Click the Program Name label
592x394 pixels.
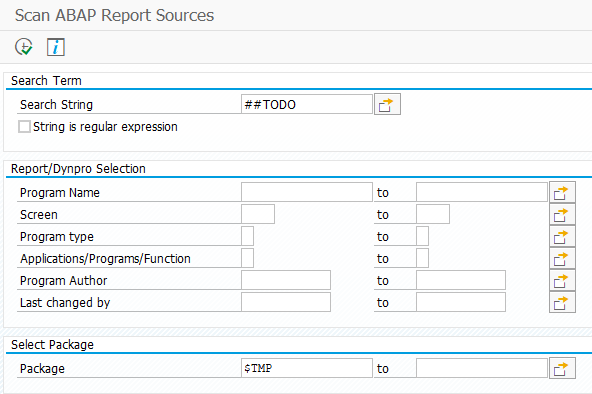tap(60, 192)
